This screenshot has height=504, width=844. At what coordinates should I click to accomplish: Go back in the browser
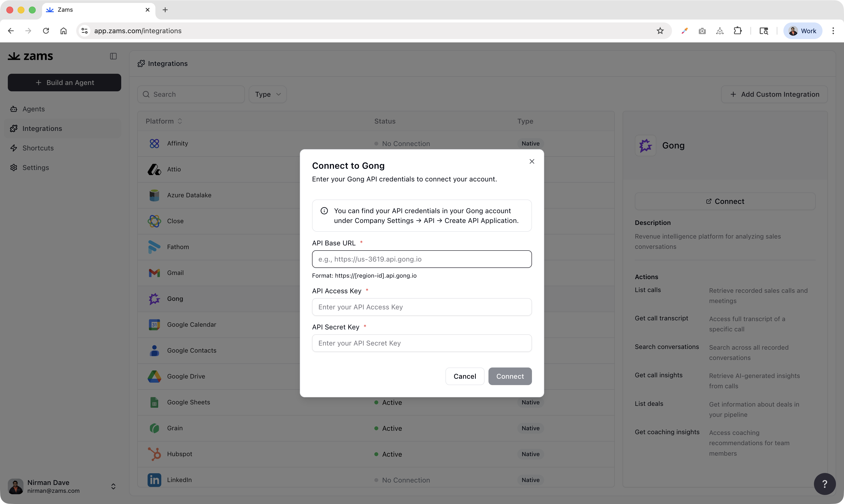pyautogui.click(x=11, y=31)
